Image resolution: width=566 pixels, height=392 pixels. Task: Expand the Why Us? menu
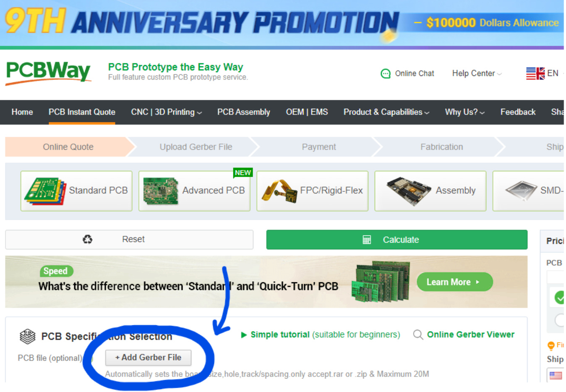tap(464, 112)
